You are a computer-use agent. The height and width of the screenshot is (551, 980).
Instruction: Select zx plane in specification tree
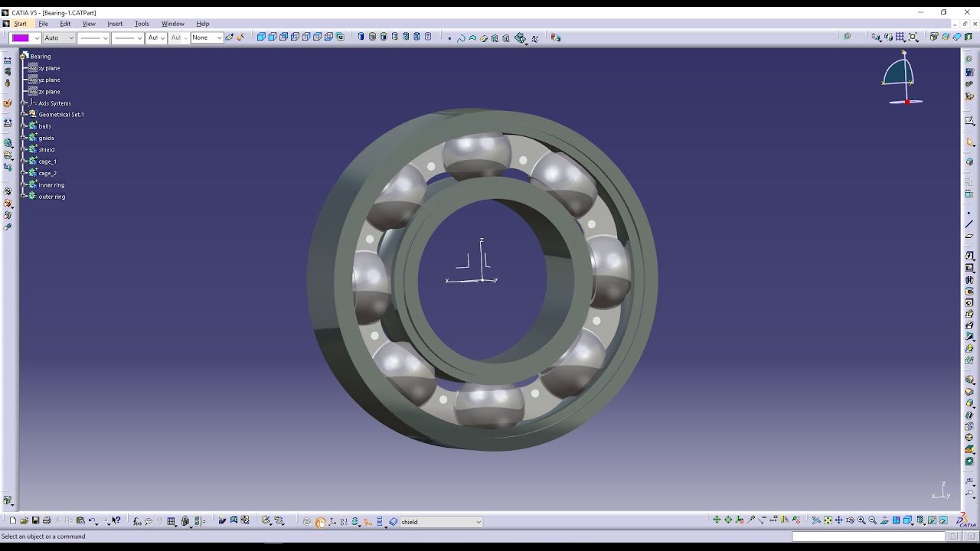(x=49, y=91)
